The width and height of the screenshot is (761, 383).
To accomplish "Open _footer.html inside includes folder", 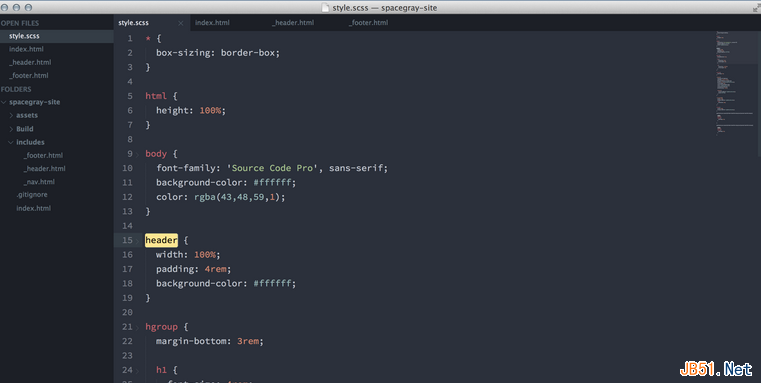I will pyautogui.click(x=43, y=155).
